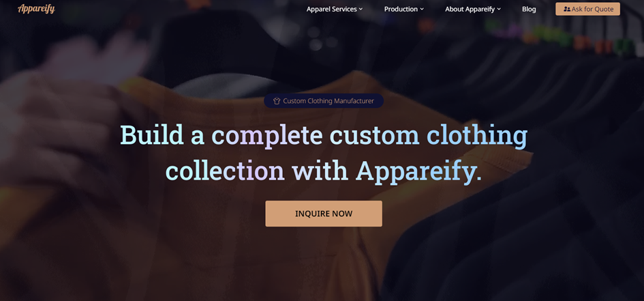Image resolution: width=644 pixels, height=301 pixels.
Task: Open the Apparel Services menu
Action: 335,9
